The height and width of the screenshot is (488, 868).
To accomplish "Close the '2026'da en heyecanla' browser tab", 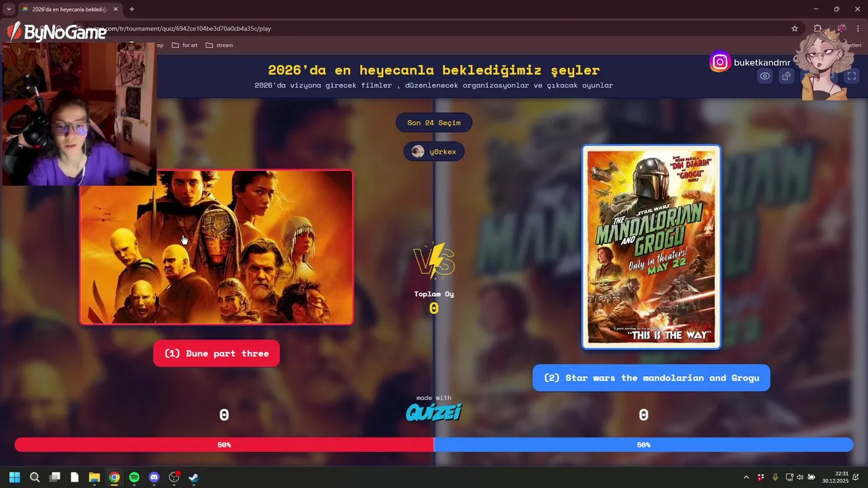I will pyautogui.click(x=115, y=9).
